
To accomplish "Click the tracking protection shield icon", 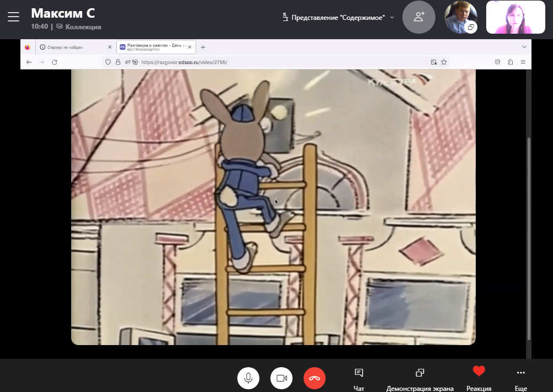I will [108, 62].
